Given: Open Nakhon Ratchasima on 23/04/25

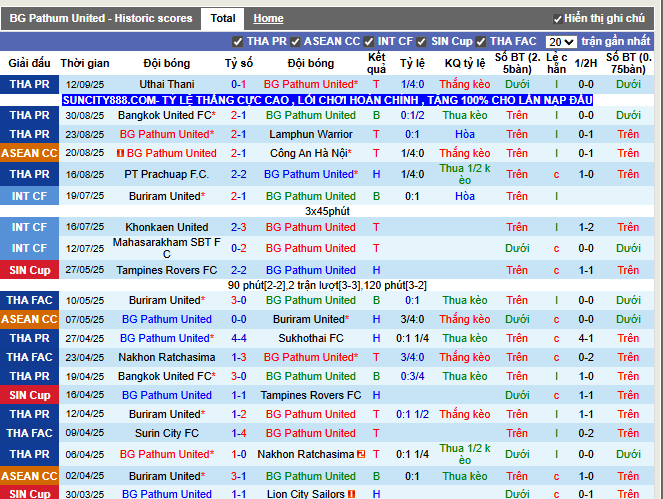Looking at the screenshot, I should click(x=167, y=357).
